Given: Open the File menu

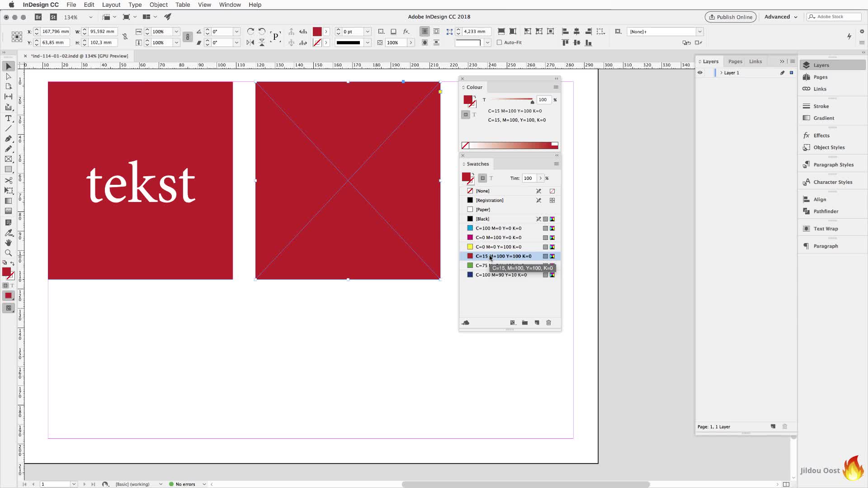Looking at the screenshot, I should click(71, 5).
